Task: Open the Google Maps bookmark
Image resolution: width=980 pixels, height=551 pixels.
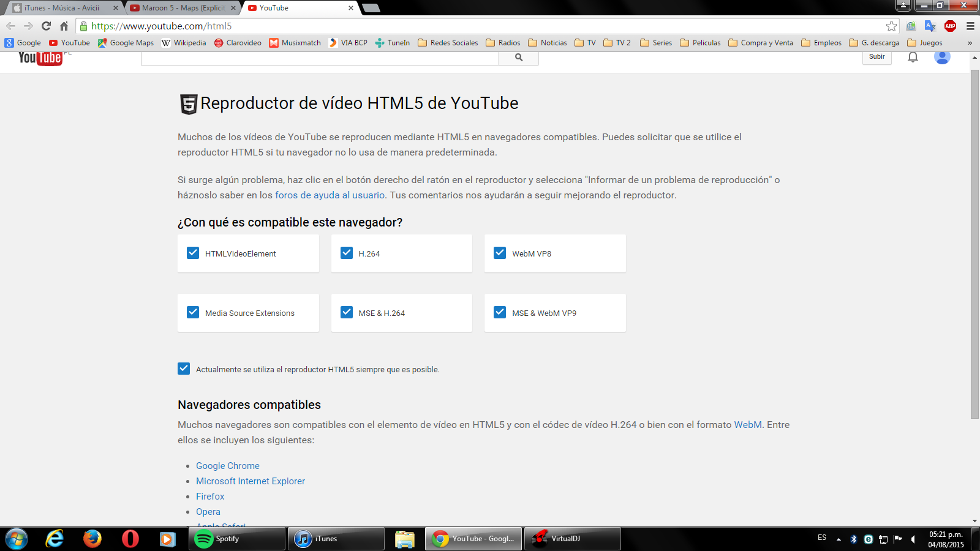Action: pyautogui.click(x=126, y=43)
